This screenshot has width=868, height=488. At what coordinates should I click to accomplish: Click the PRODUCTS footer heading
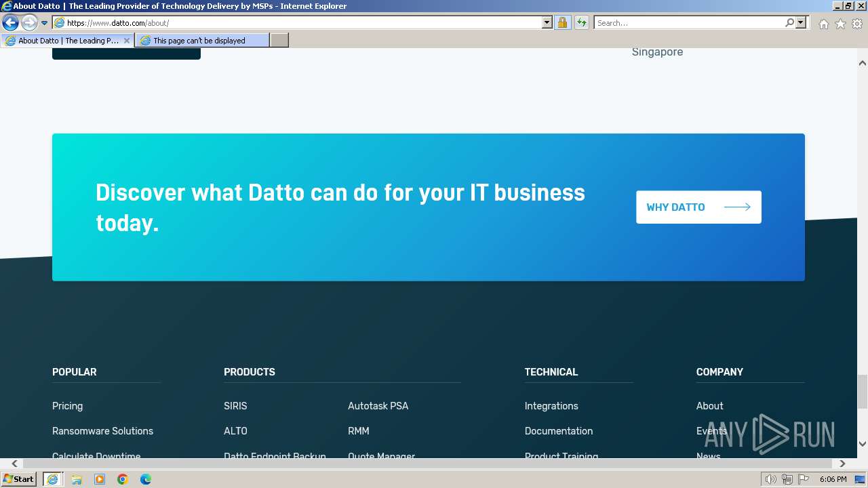(x=249, y=372)
